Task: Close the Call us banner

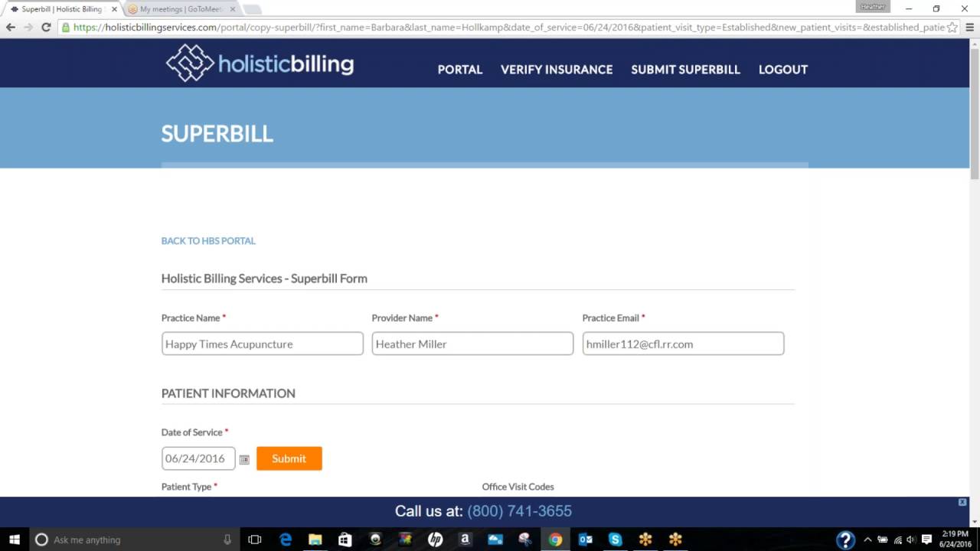Action: click(x=962, y=502)
